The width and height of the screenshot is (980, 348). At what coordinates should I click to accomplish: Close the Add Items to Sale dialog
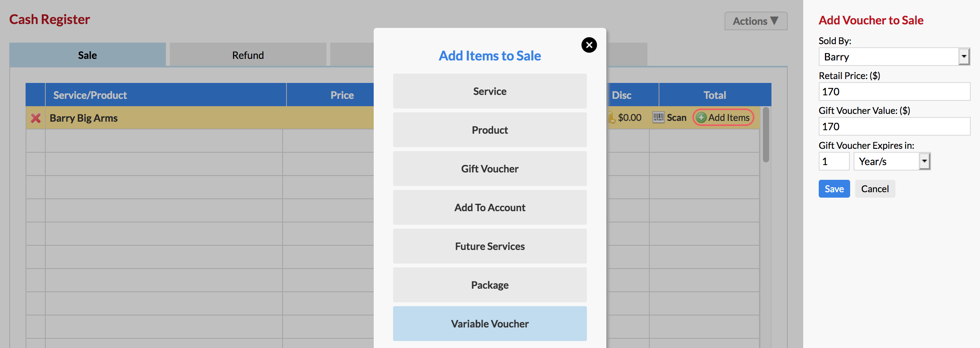click(589, 45)
